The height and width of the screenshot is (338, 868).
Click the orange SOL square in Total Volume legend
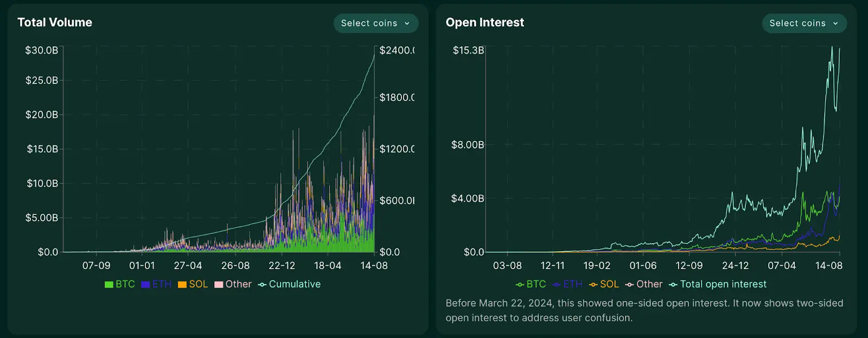click(182, 285)
